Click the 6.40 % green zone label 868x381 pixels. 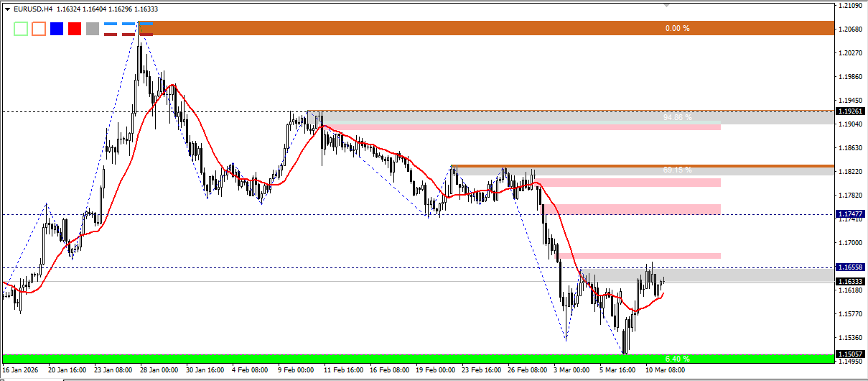pos(677,358)
